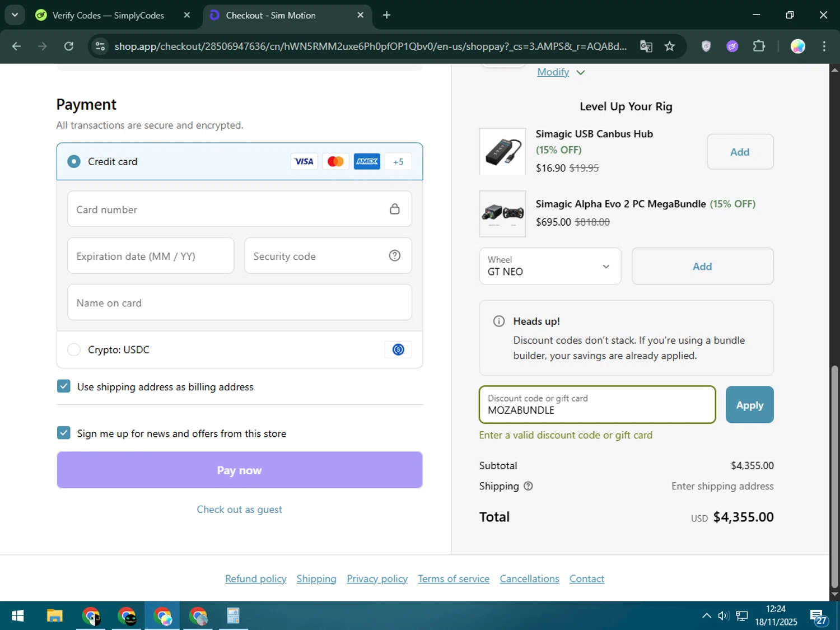Reload the checkout page
This screenshot has height=630, width=840.
pos(69,46)
